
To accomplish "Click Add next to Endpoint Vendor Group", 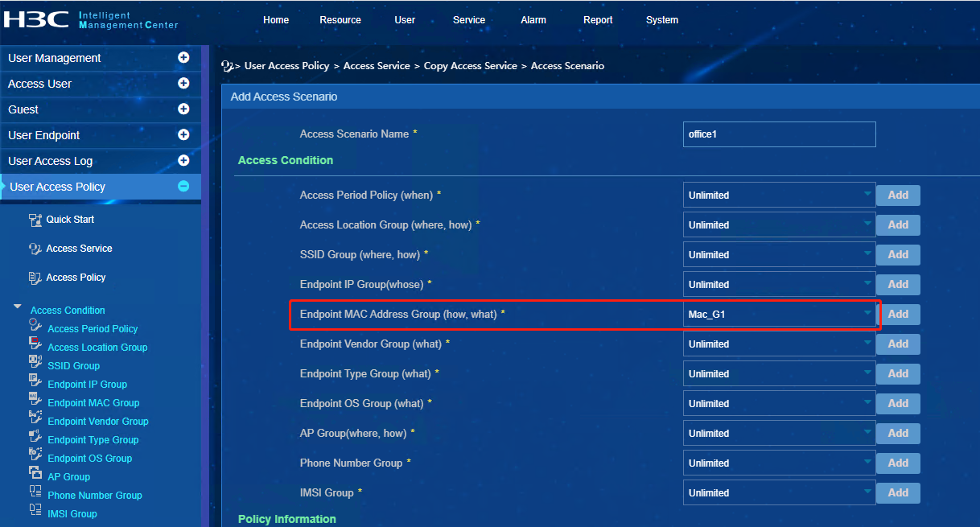I will (898, 344).
